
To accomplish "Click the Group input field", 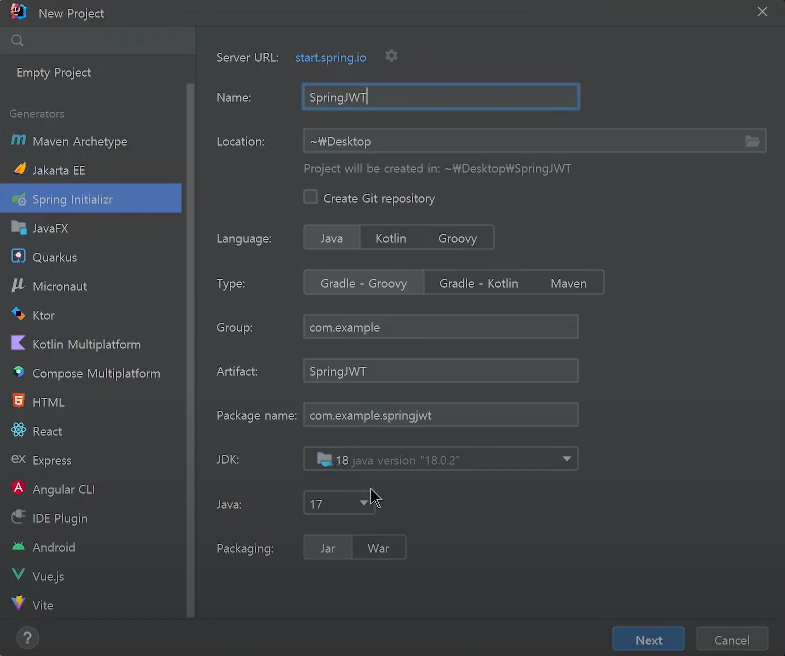I will 441,327.
